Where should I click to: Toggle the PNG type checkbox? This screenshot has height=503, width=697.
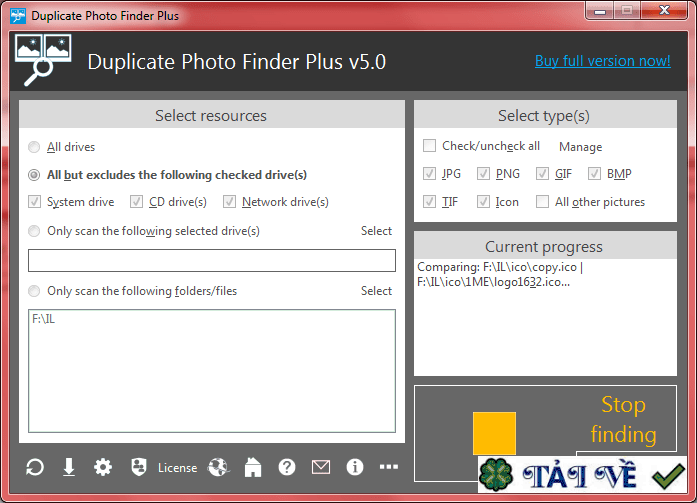[x=484, y=174]
